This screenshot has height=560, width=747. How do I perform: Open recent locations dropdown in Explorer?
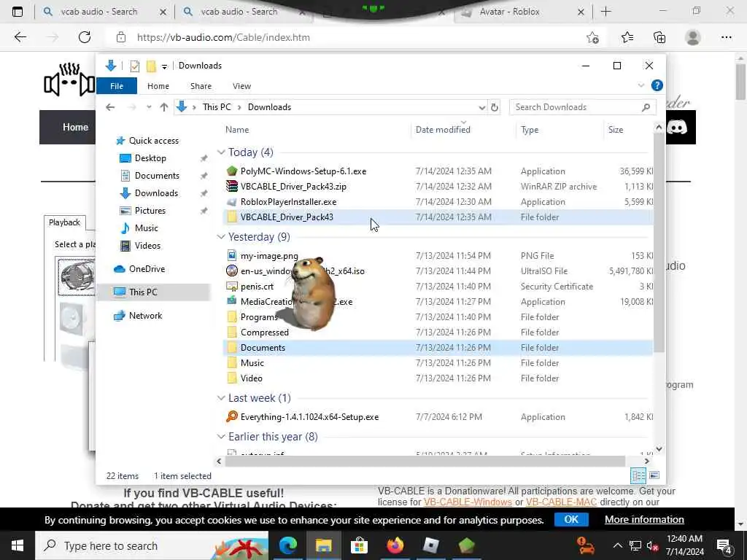click(x=149, y=107)
